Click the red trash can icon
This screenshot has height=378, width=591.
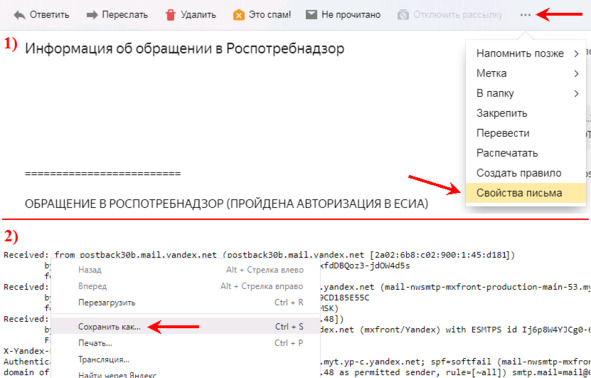(171, 15)
